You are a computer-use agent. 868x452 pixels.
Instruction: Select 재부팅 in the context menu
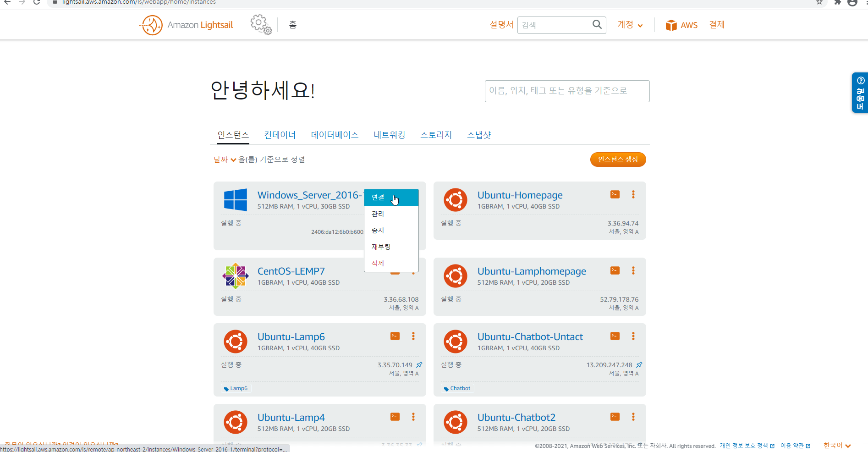point(391,247)
